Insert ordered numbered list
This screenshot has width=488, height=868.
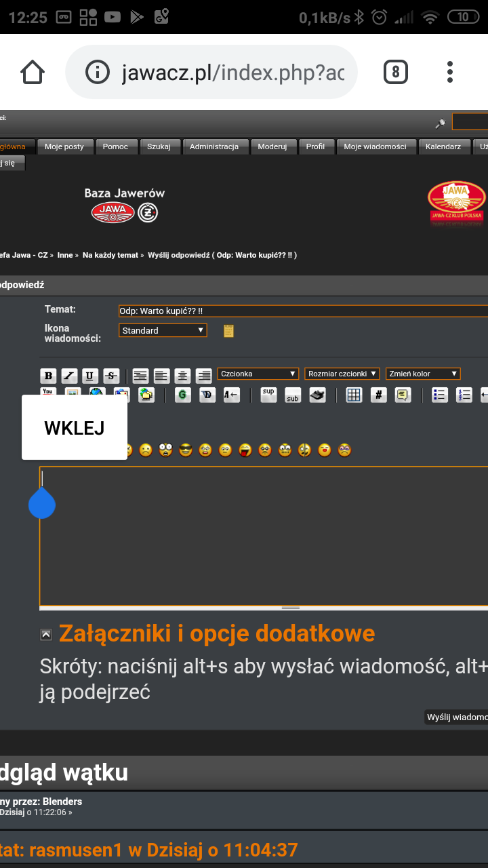464,395
